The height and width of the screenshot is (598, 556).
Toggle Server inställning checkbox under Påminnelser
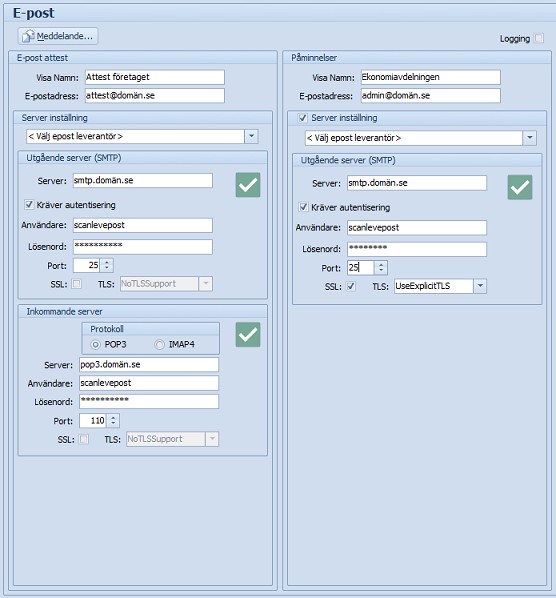(303, 118)
